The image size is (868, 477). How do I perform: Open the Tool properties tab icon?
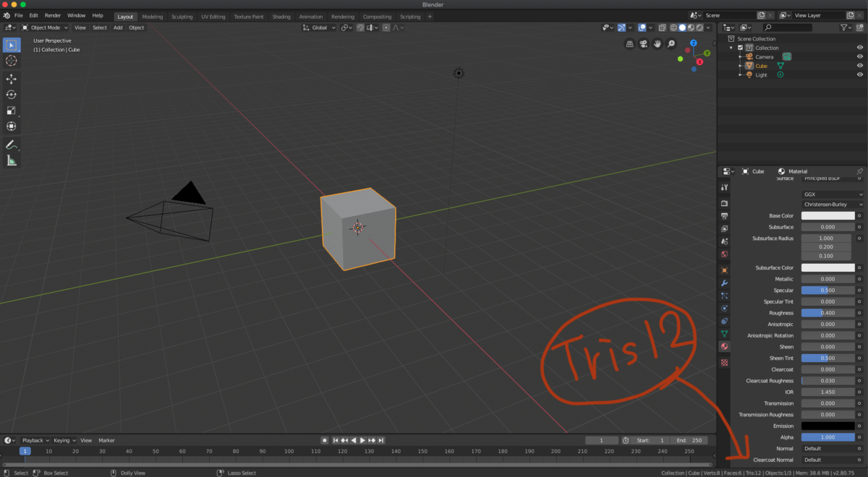pos(724,187)
